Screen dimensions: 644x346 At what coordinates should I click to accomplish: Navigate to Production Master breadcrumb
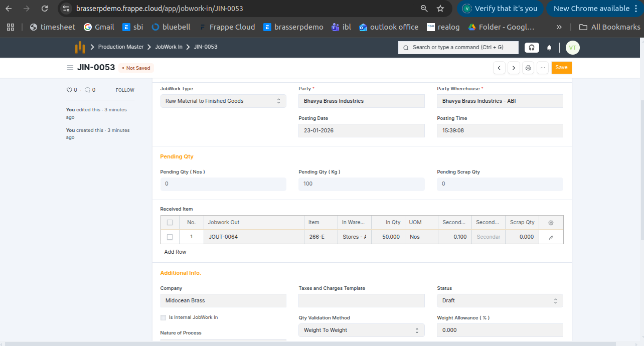pos(120,47)
